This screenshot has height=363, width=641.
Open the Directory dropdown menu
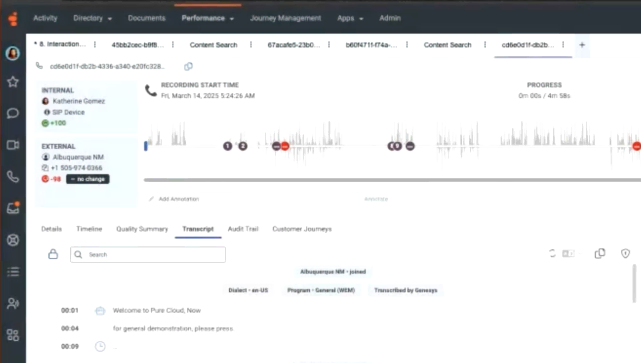(92, 18)
